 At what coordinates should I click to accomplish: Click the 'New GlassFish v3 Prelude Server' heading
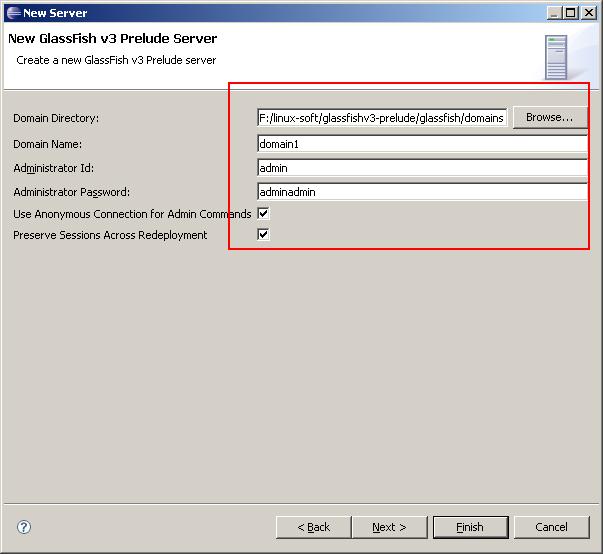[x=113, y=38]
